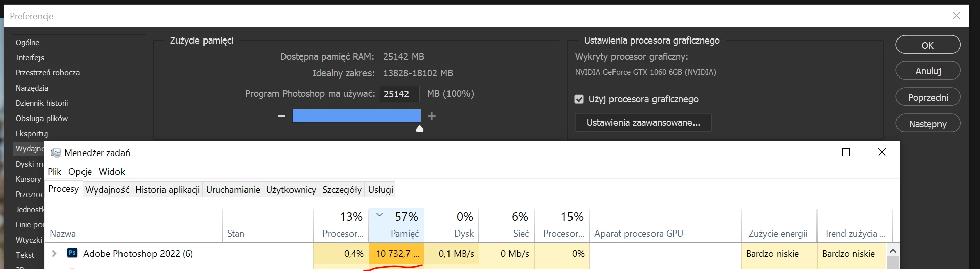The height and width of the screenshot is (271, 980).
Task: Click the memory amount field showing 25142
Action: pos(399,94)
